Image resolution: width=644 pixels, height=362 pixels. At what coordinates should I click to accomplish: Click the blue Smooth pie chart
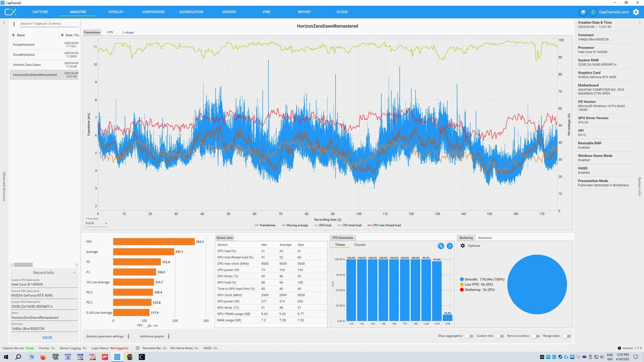pyautogui.click(x=537, y=285)
